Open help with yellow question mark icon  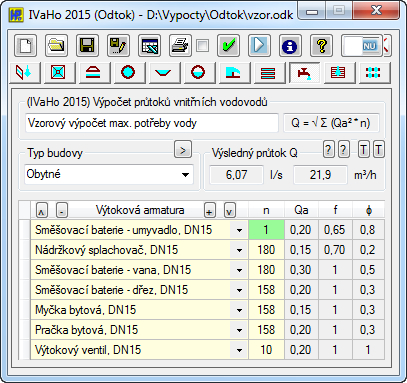tap(321, 45)
